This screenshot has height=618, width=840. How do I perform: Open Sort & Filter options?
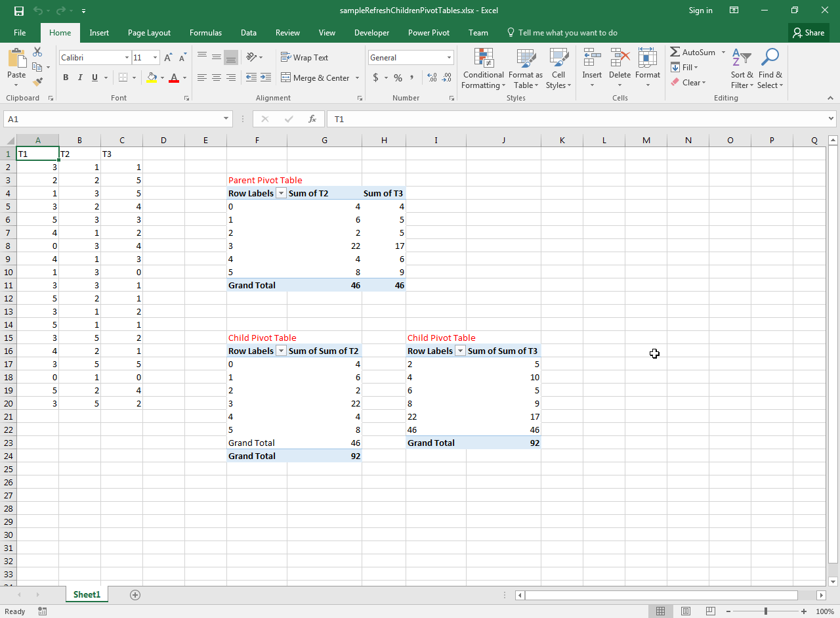click(x=742, y=68)
